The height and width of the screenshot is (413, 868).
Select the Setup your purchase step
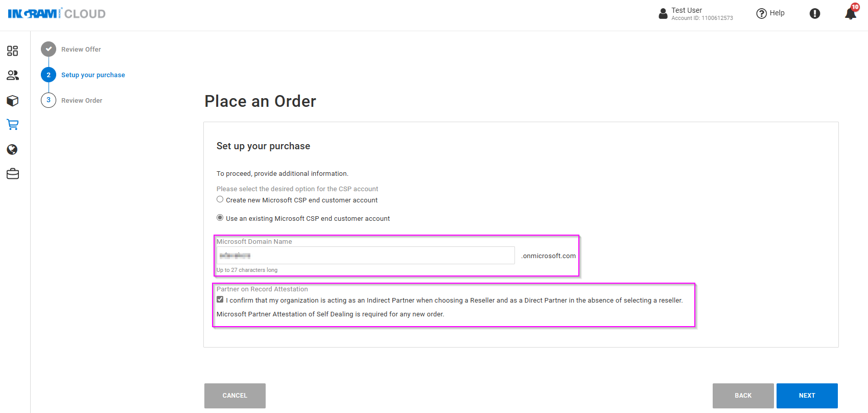[x=93, y=75]
